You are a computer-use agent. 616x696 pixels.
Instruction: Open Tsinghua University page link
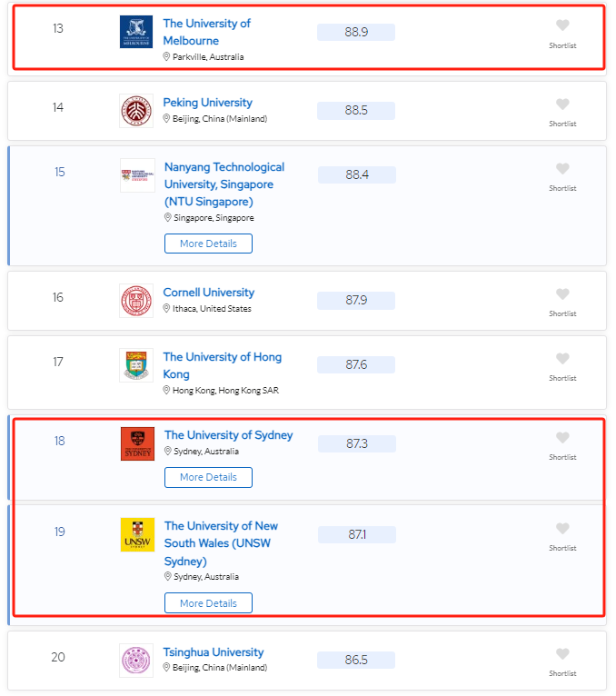tap(214, 652)
